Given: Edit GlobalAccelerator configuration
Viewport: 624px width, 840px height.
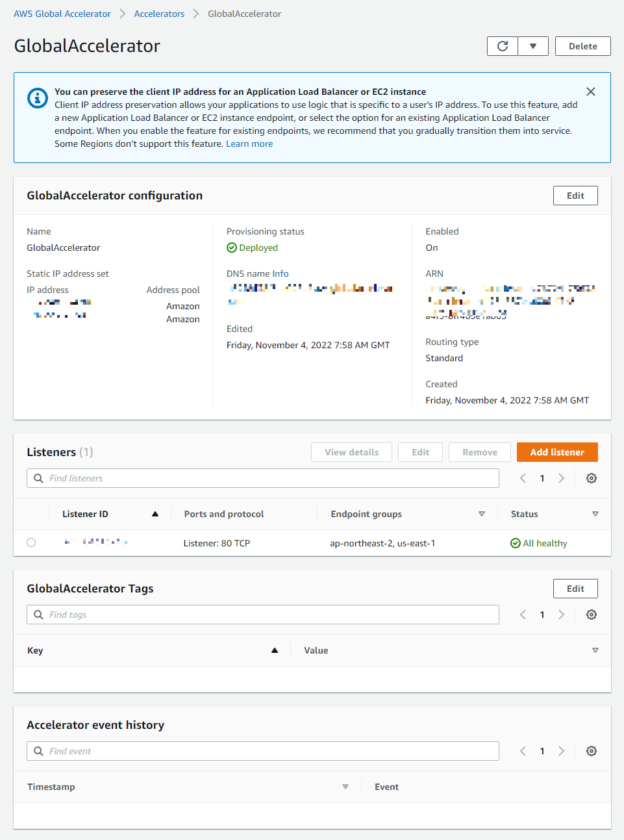Looking at the screenshot, I should tap(575, 196).
